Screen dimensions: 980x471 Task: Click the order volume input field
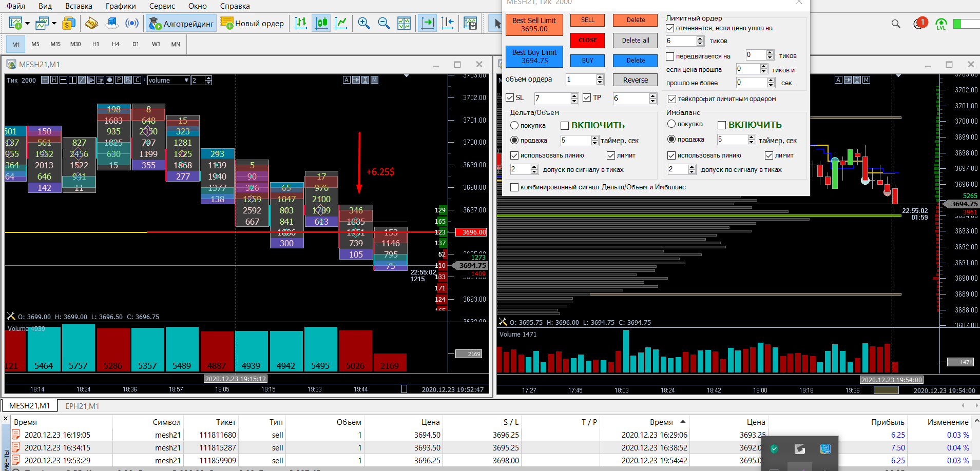581,80
